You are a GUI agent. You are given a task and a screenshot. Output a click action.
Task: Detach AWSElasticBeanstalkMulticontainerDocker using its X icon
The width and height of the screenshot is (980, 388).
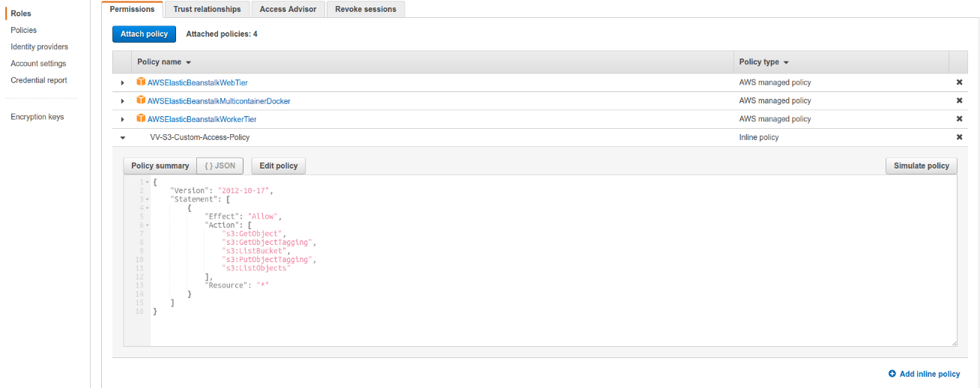(959, 100)
